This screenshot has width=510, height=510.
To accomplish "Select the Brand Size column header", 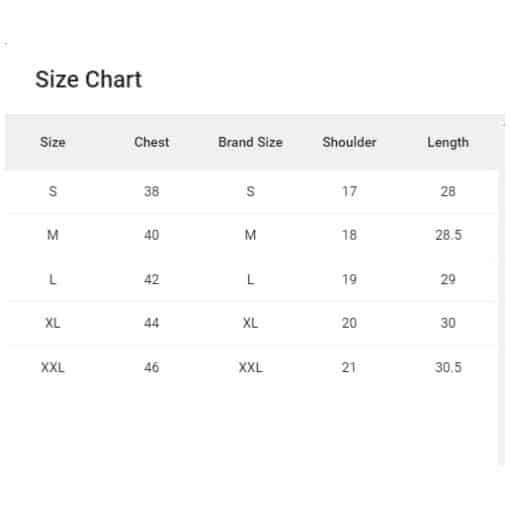I will pyautogui.click(x=250, y=142).
